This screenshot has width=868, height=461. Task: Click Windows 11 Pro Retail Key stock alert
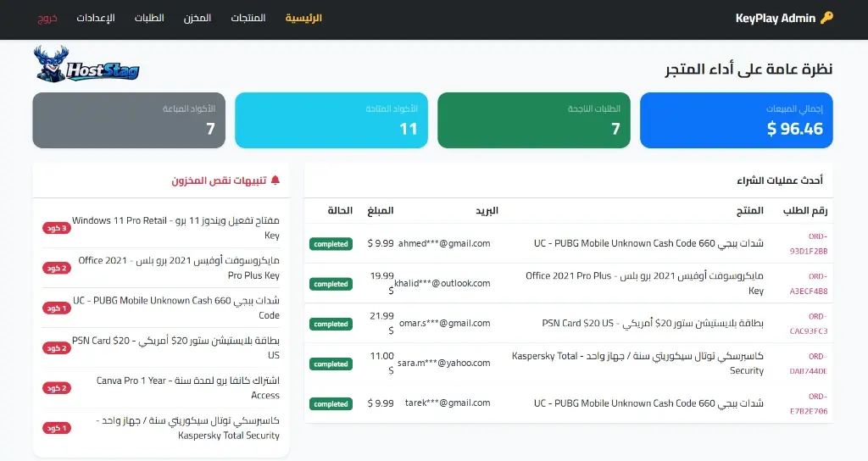[x=175, y=227]
